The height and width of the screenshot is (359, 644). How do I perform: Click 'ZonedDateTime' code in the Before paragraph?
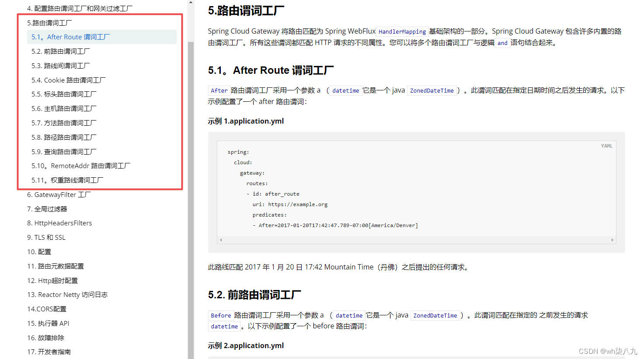tap(435, 315)
